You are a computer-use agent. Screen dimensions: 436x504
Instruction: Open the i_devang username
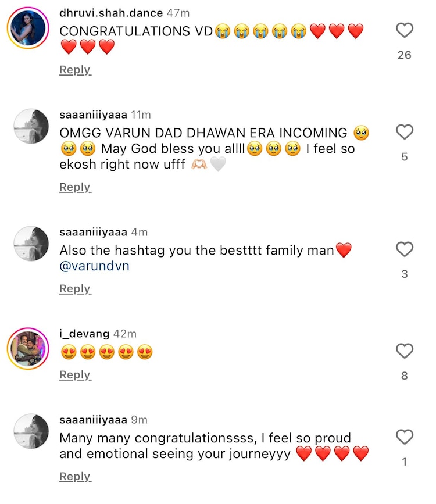pos(84,334)
